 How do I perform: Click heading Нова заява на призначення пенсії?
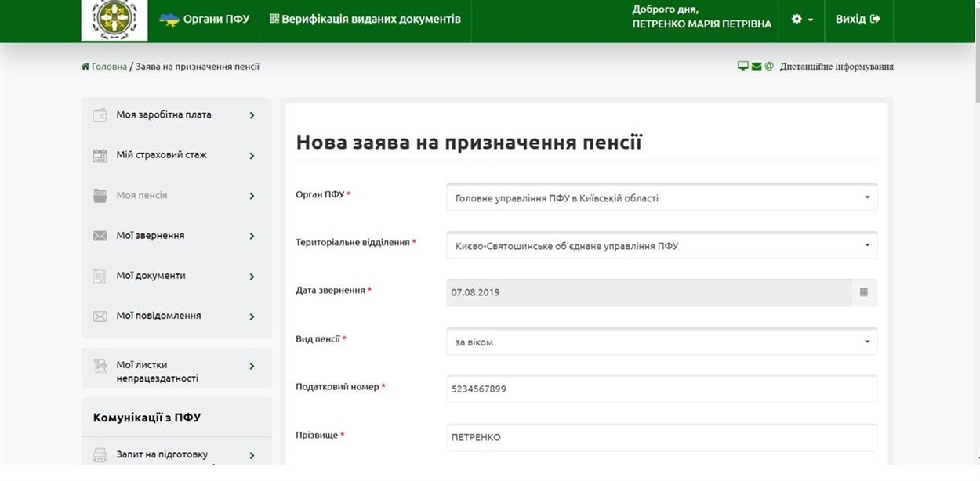tap(469, 142)
